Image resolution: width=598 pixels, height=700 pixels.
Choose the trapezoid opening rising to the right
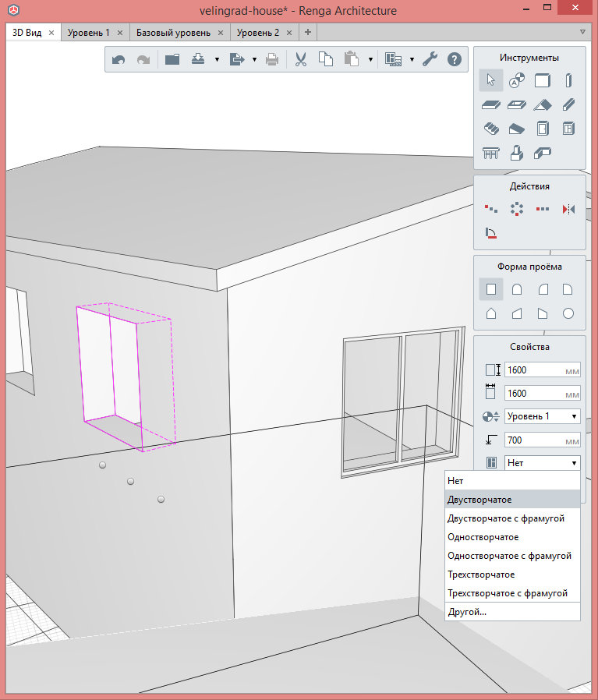click(x=517, y=313)
